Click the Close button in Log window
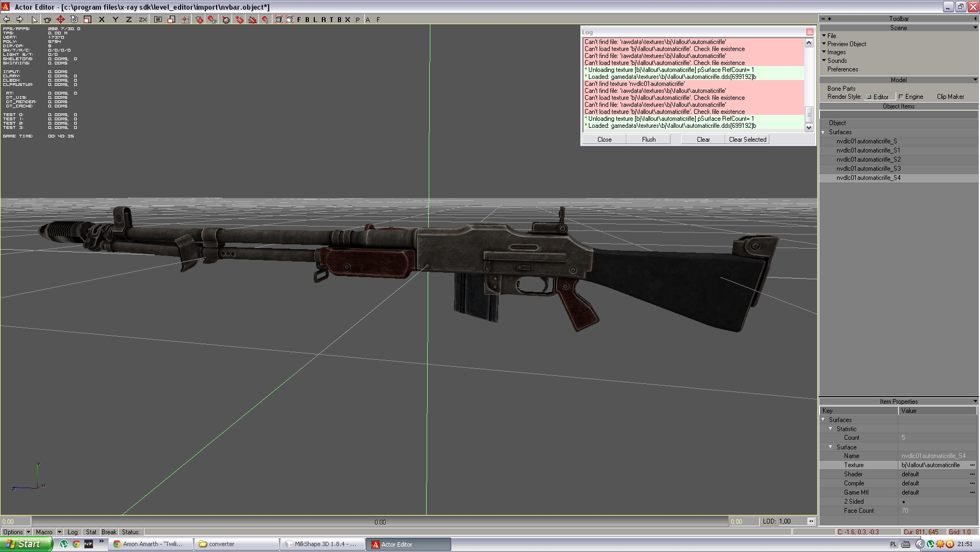This screenshot has width=980, height=552. [x=604, y=139]
